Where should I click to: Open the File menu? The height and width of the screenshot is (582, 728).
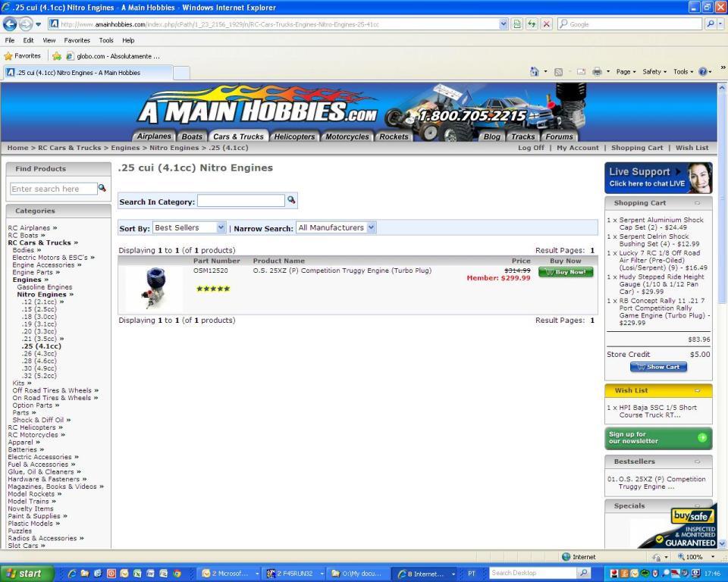(x=10, y=40)
